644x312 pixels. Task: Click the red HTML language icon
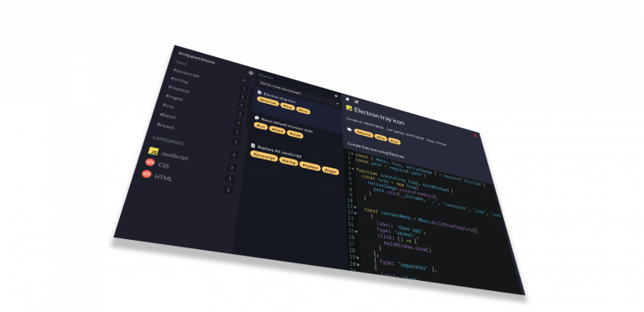pyautogui.click(x=147, y=174)
